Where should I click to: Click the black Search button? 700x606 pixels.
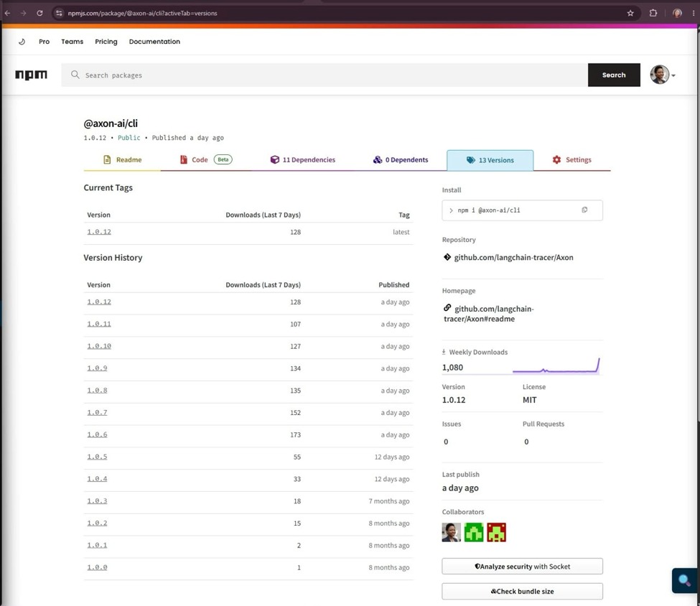614,75
